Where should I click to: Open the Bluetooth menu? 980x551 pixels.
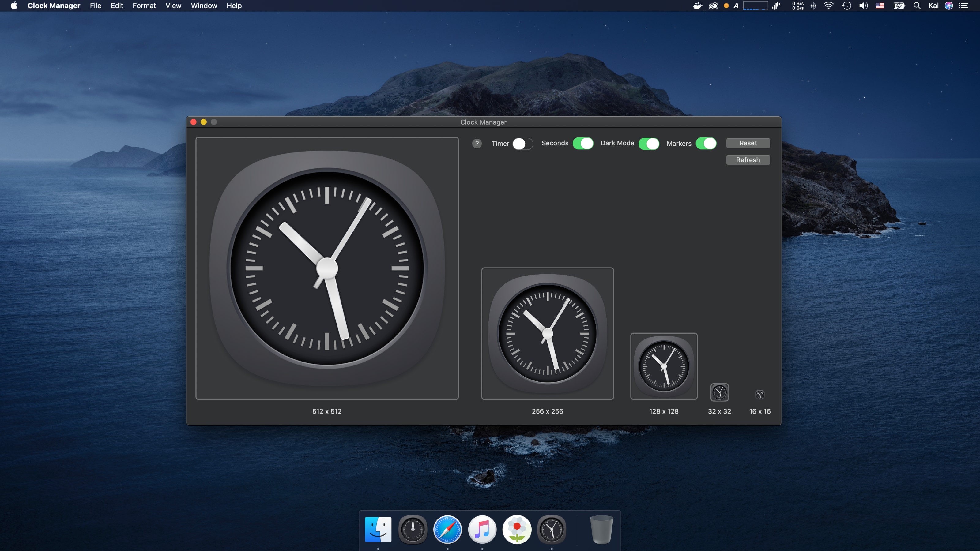813,6
